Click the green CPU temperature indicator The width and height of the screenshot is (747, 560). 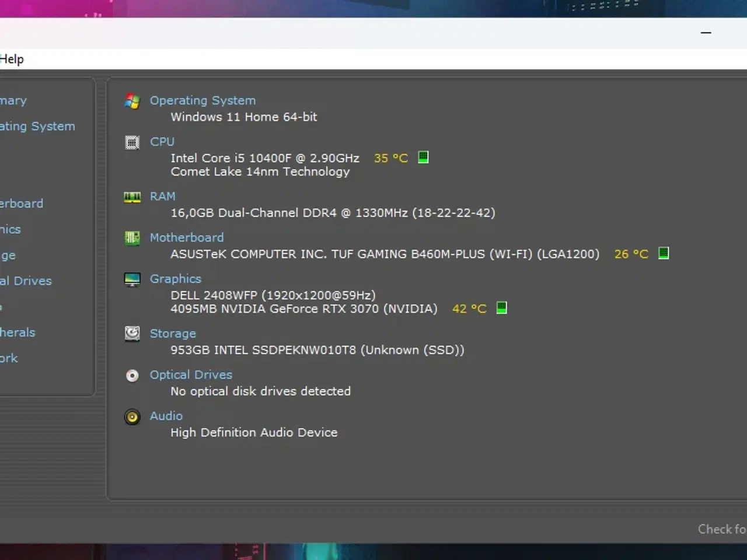(422, 157)
